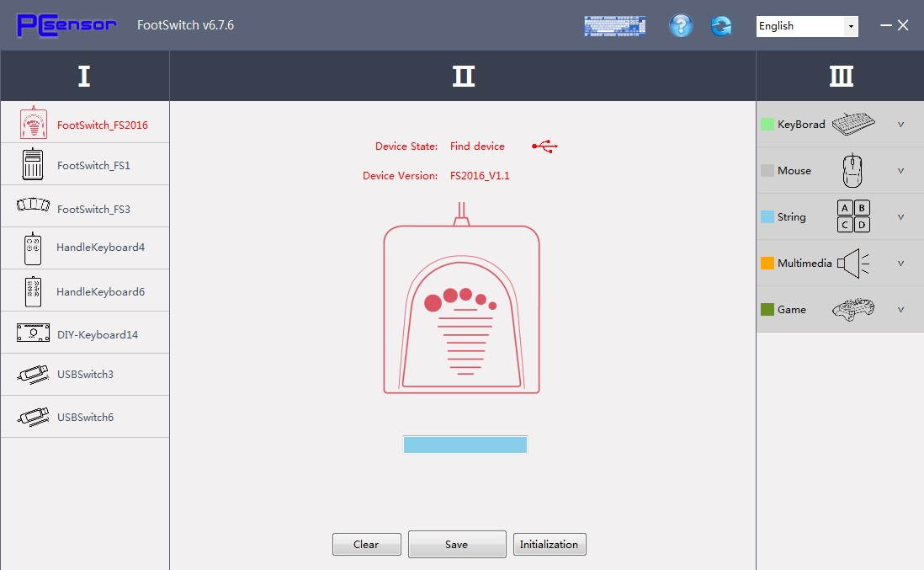Click the refresh update globe icon
The width and height of the screenshot is (924, 570).
click(721, 26)
